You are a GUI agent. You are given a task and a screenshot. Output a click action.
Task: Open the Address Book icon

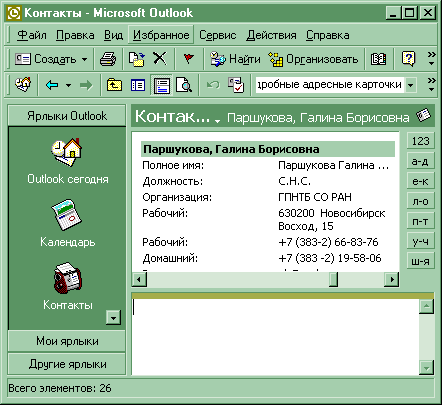click(x=379, y=59)
